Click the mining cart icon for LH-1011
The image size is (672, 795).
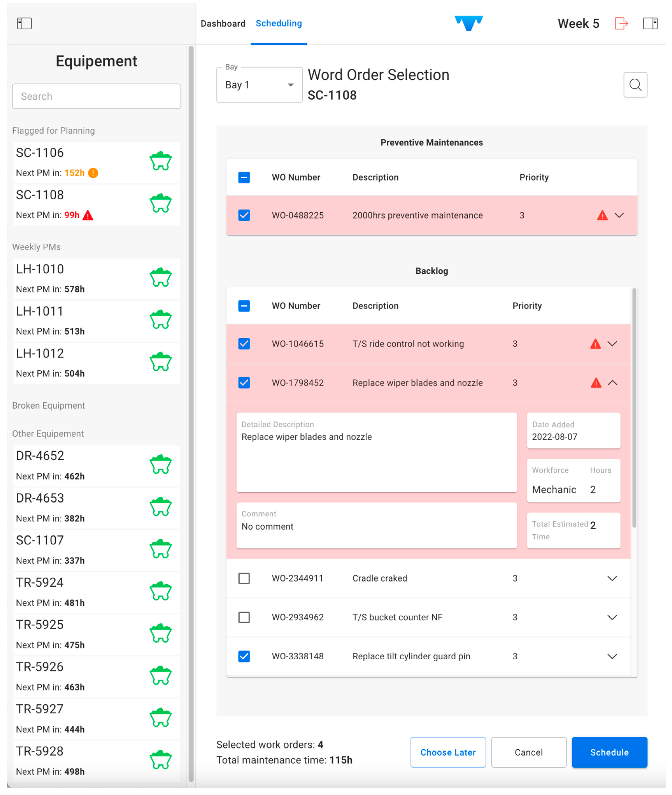(x=160, y=320)
